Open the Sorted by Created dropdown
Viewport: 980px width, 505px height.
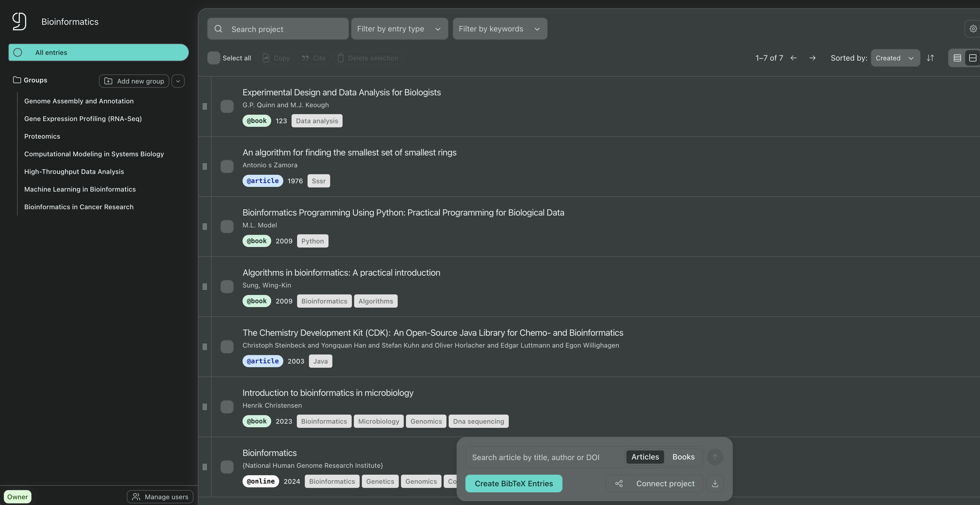pos(895,58)
